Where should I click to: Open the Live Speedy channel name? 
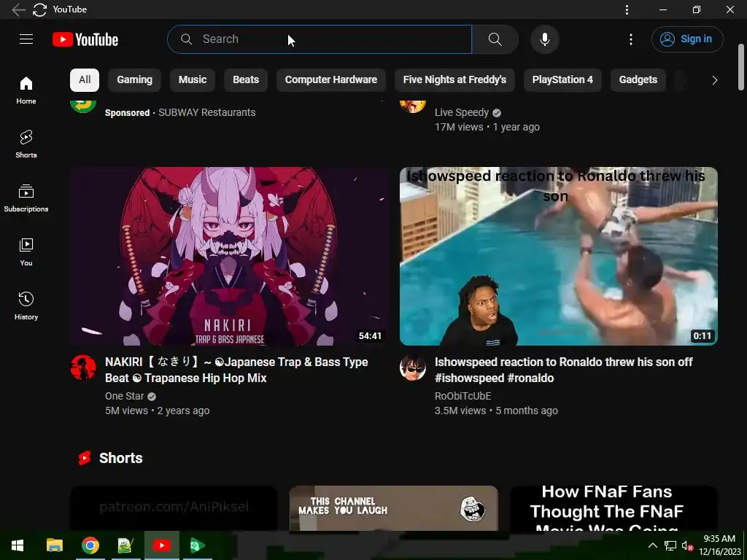462,112
